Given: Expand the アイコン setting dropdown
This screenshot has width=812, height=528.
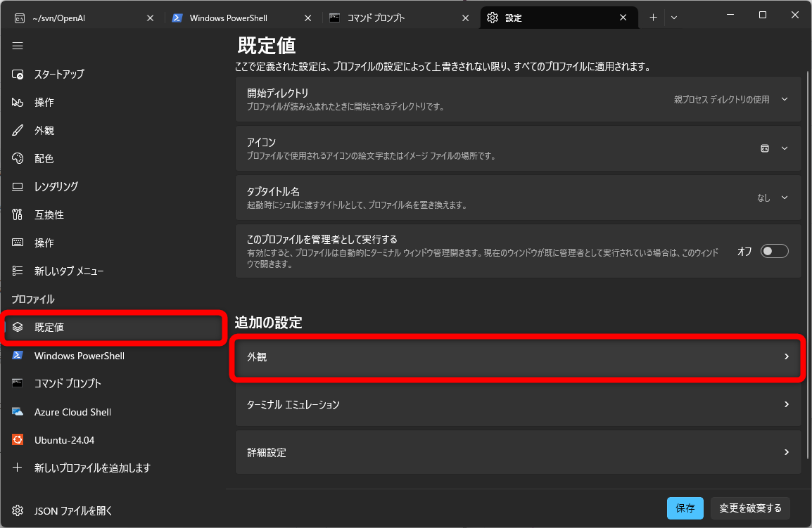Looking at the screenshot, I should [x=784, y=148].
